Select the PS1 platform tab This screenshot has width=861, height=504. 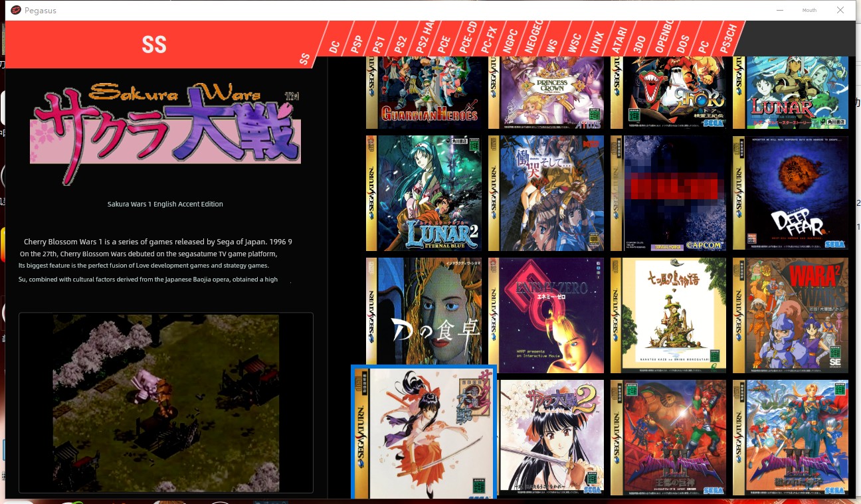click(379, 44)
